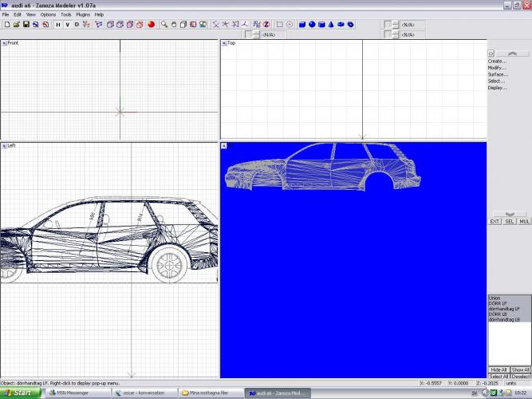The image size is (532, 399).
Task: Expand the Create... command group
Action: pyautogui.click(x=497, y=61)
